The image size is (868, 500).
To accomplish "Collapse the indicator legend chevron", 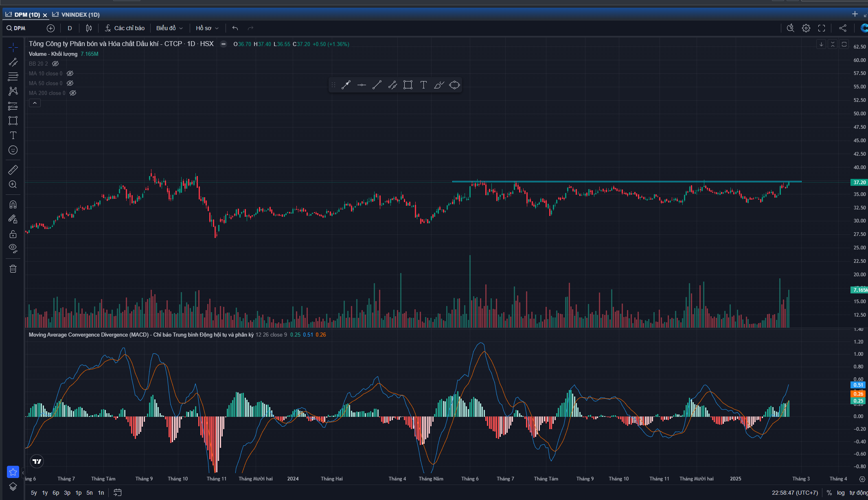I will pyautogui.click(x=35, y=103).
